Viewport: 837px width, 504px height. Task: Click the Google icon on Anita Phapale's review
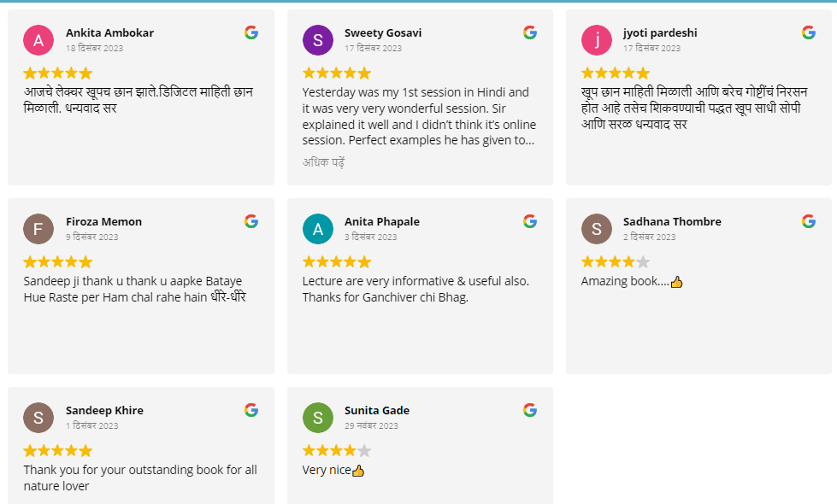coord(530,221)
